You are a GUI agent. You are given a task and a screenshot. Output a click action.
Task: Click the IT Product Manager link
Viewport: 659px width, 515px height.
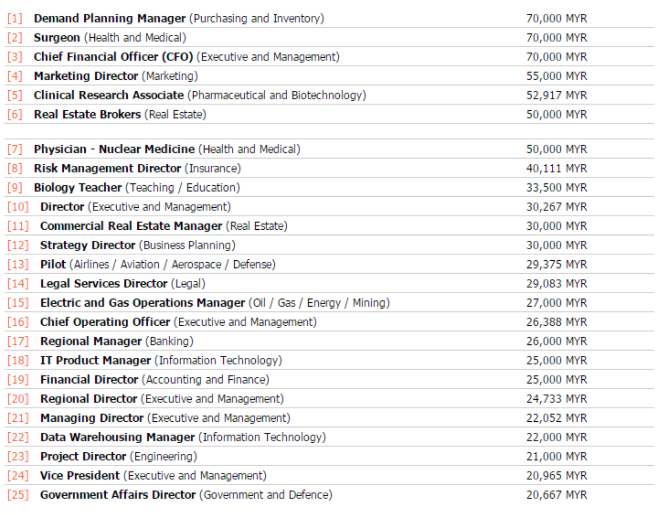click(95, 361)
